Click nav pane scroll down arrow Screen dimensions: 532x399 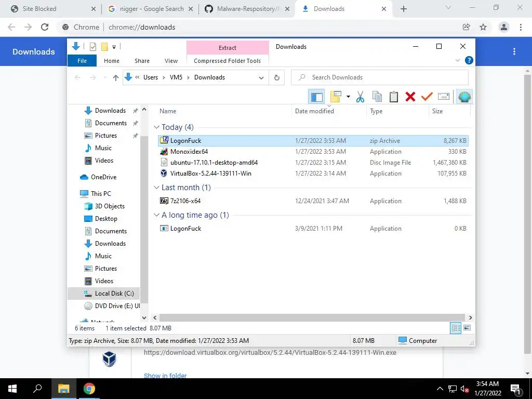(144, 318)
